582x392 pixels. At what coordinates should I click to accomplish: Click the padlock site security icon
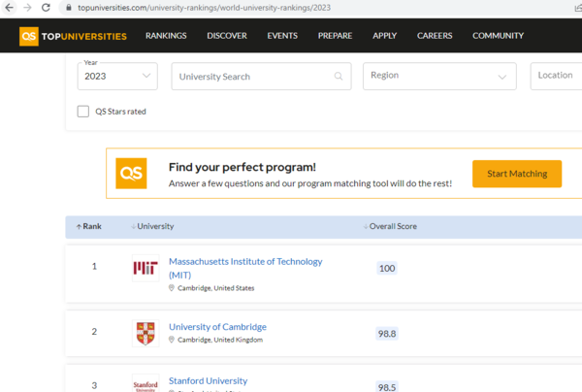tap(68, 8)
